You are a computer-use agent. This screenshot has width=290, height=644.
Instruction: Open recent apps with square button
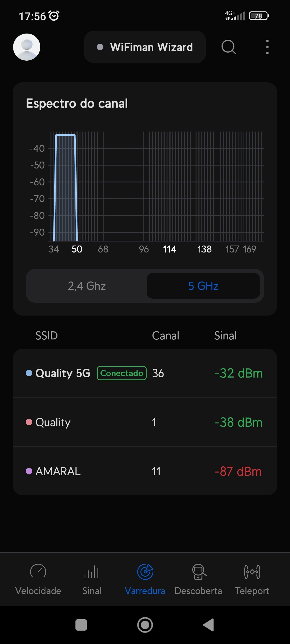[81, 625]
